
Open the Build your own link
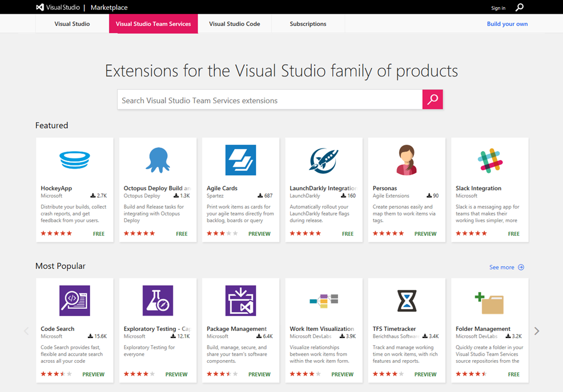(507, 24)
